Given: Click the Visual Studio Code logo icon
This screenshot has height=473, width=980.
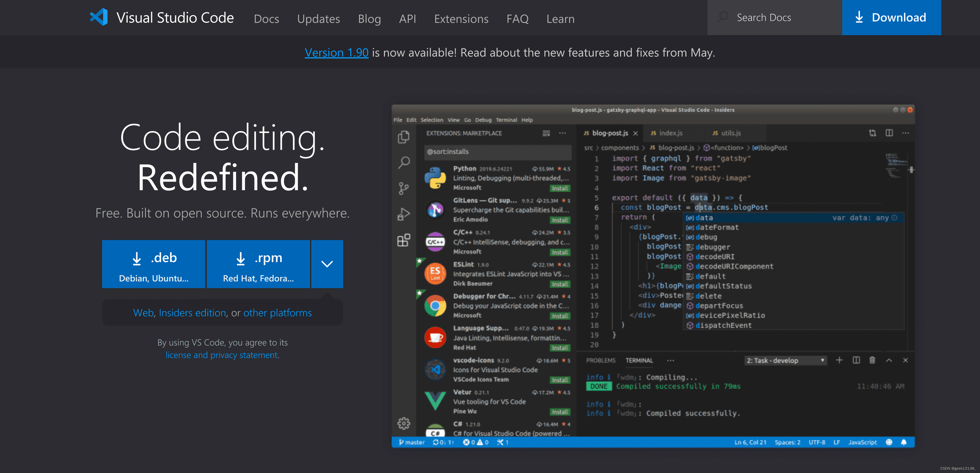Looking at the screenshot, I should click(x=99, y=18).
